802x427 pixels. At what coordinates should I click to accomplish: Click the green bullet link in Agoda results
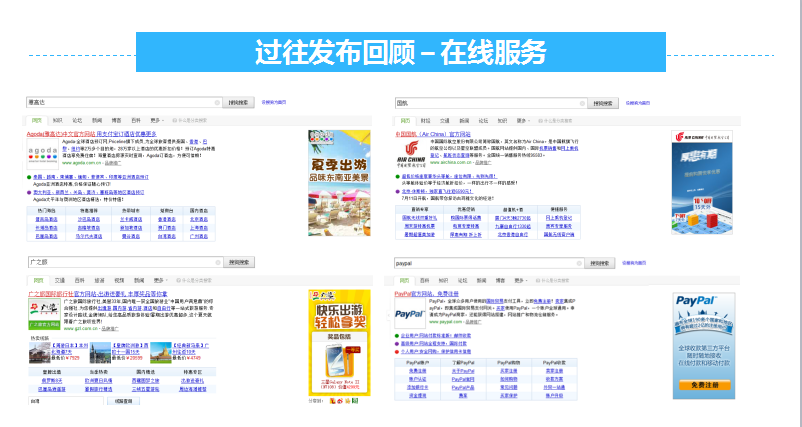pyautogui.click(x=91, y=177)
